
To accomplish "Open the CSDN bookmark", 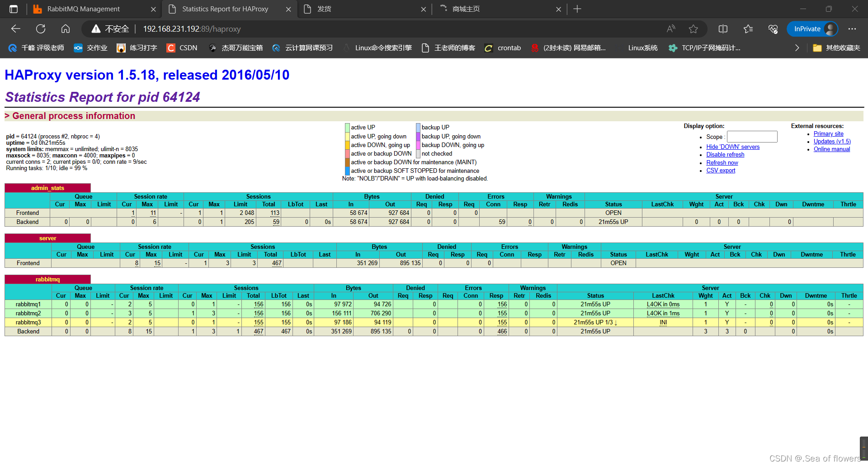I will (182, 48).
